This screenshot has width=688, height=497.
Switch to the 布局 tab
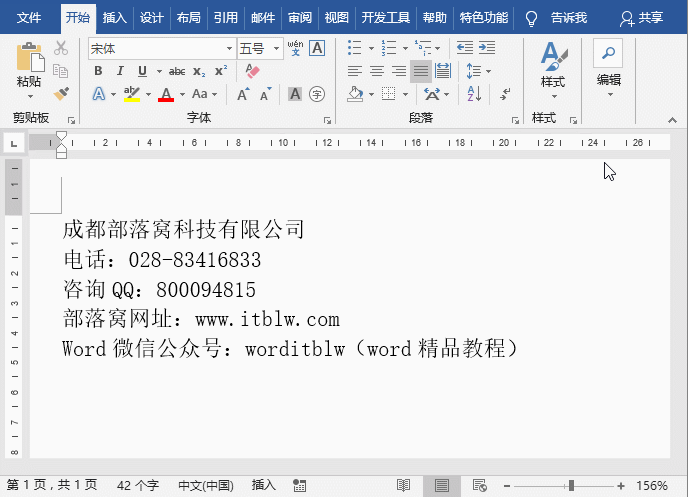coord(188,18)
